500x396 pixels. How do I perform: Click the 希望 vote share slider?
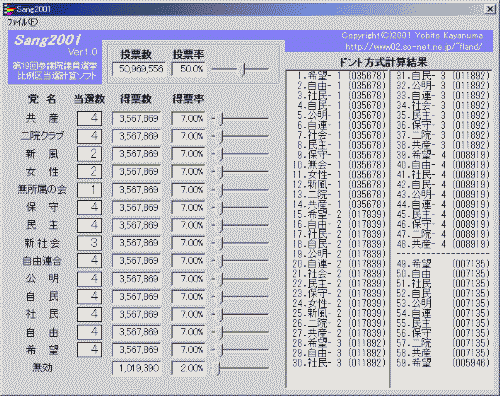coord(240,350)
